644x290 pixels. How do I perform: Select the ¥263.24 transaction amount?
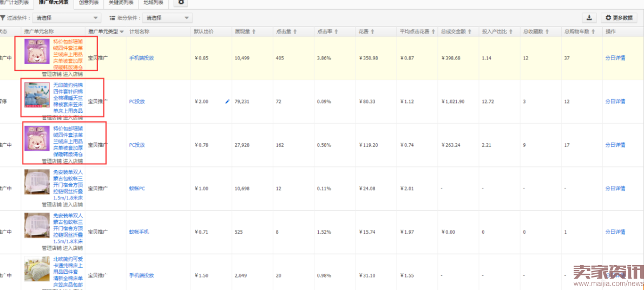[x=451, y=145]
